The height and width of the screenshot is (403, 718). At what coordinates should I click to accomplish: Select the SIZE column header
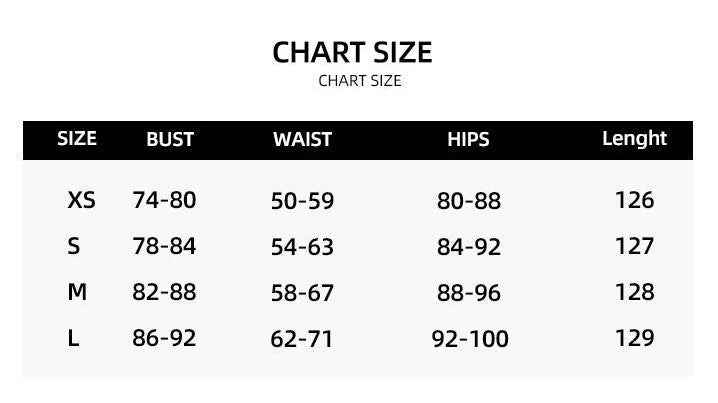point(77,138)
